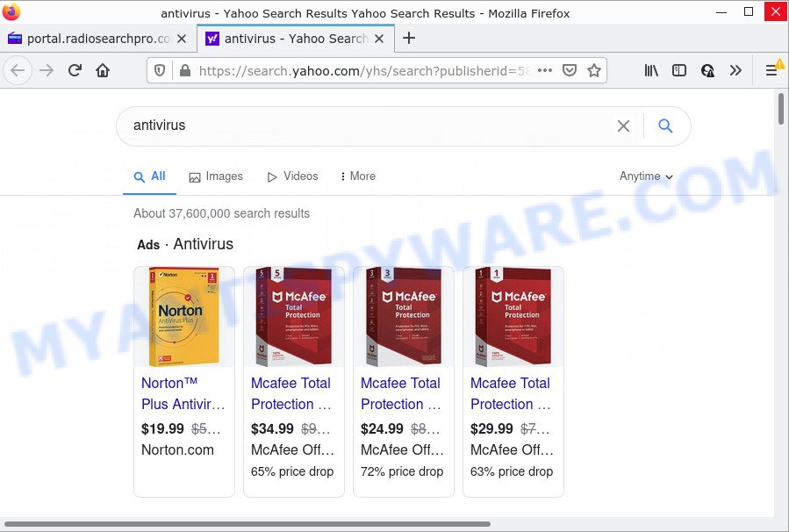Go forward to the next page
Screen dimensions: 789x532
coord(47,70)
